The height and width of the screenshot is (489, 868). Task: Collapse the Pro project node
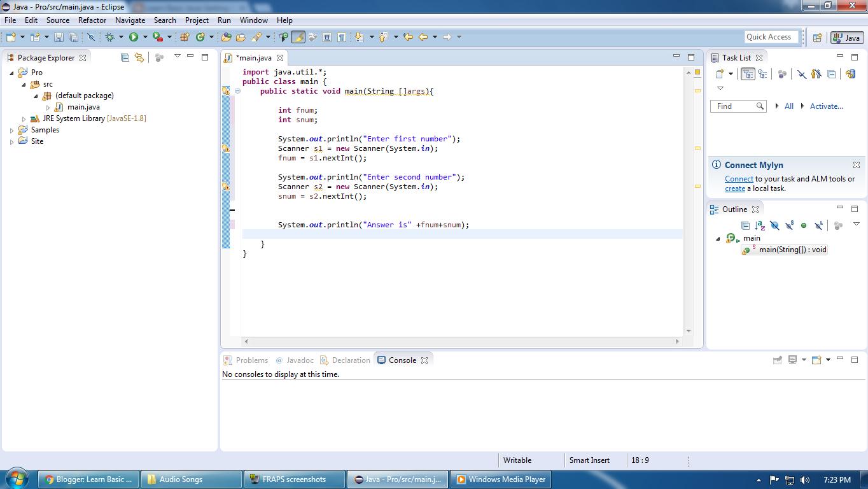coord(12,73)
